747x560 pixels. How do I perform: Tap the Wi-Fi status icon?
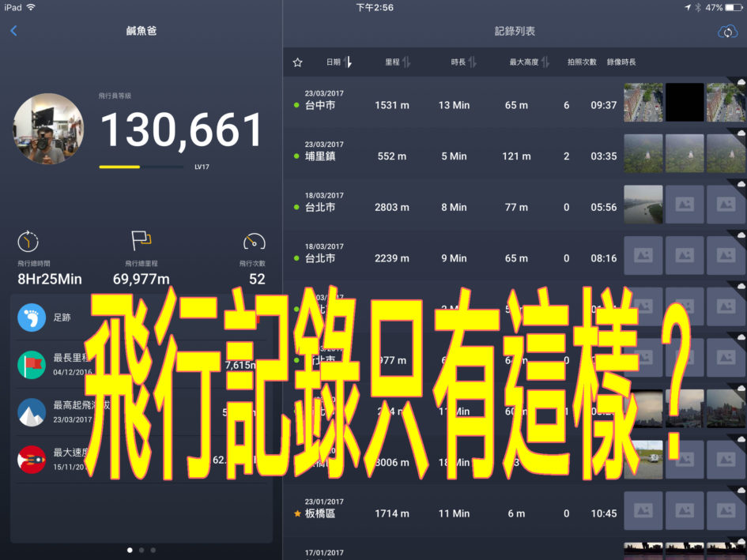point(31,7)
